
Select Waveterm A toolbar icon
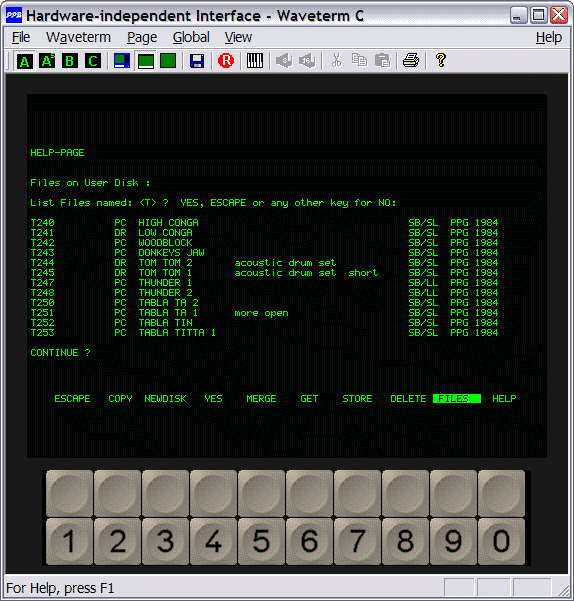click(x=25, y=61)
